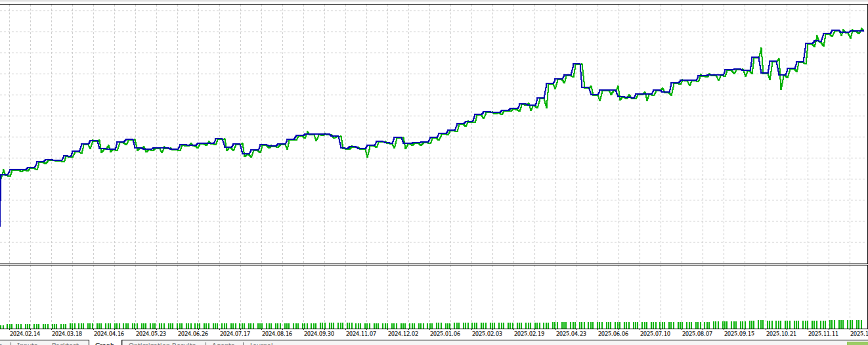The height and width of the screenshot is (345, 868).
Task: Select the 2024.08.16 axis date
Action: 277,334
